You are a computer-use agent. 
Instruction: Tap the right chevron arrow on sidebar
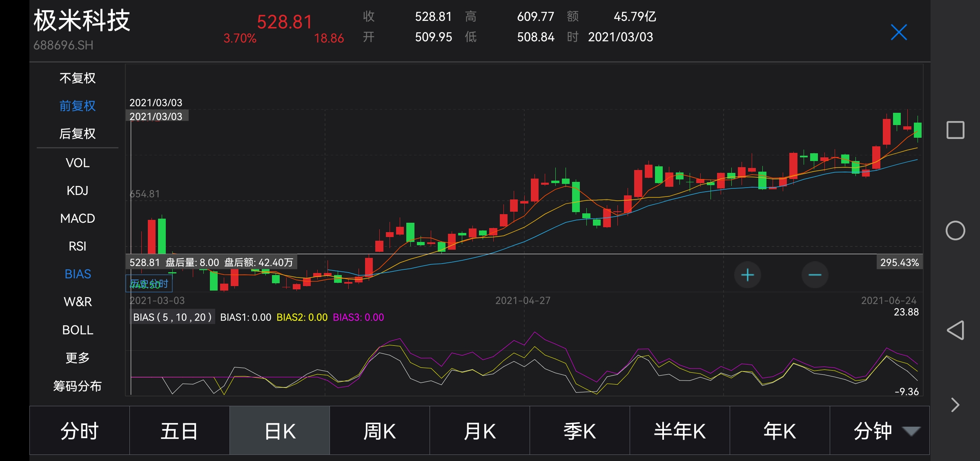955,405
